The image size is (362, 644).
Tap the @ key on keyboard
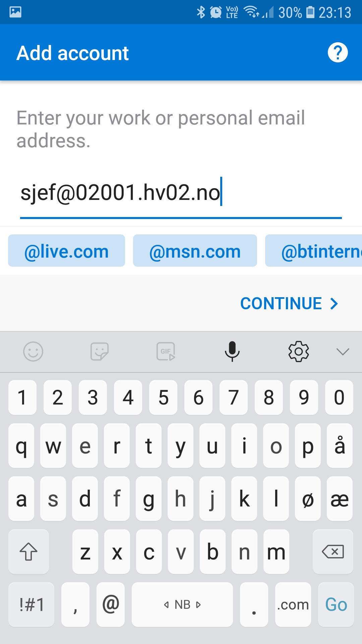pyautogui.click(x=111, y=604)
